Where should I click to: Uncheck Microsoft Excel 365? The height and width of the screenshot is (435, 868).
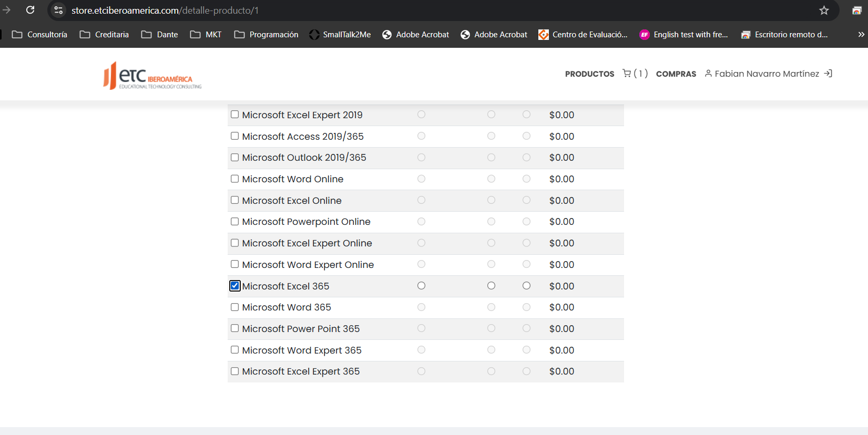(235, 286)
